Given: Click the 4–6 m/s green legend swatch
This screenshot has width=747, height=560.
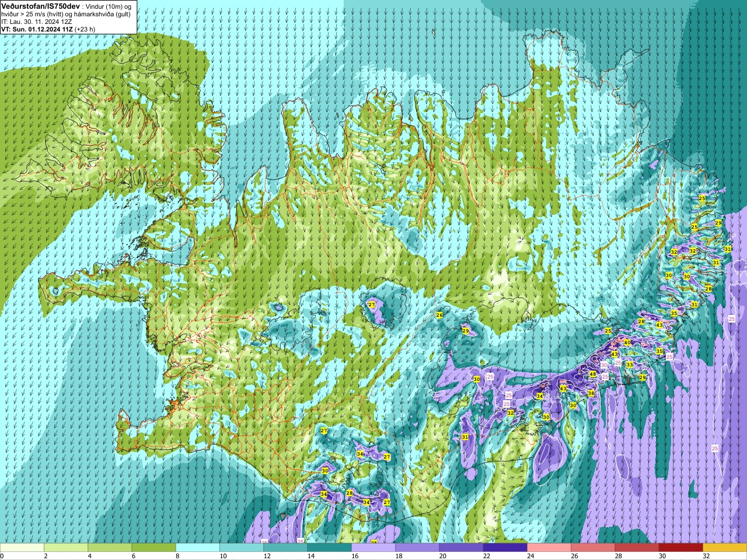Looking at the screenshot, I should point(110,548).
